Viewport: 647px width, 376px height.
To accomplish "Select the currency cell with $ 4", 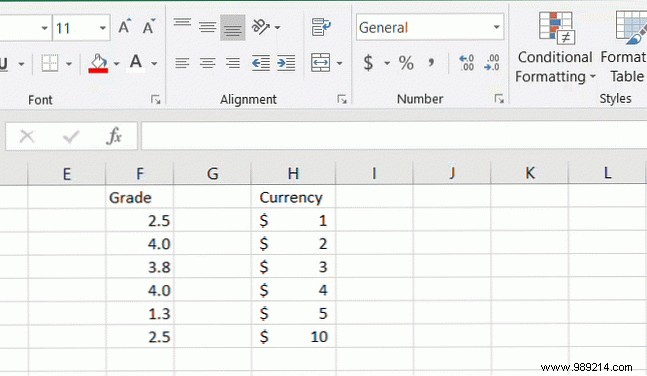I will [293, 290].
